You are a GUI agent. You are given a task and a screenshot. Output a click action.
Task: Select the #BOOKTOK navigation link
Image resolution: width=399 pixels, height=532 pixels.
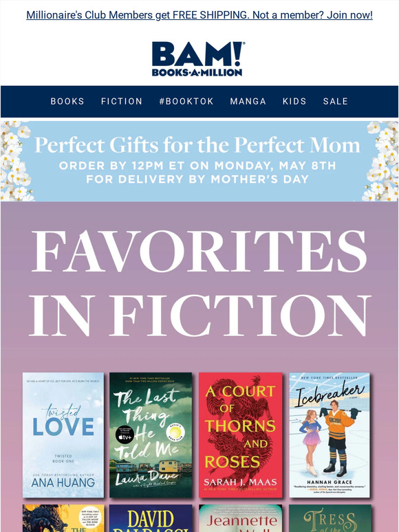point(186,101)
